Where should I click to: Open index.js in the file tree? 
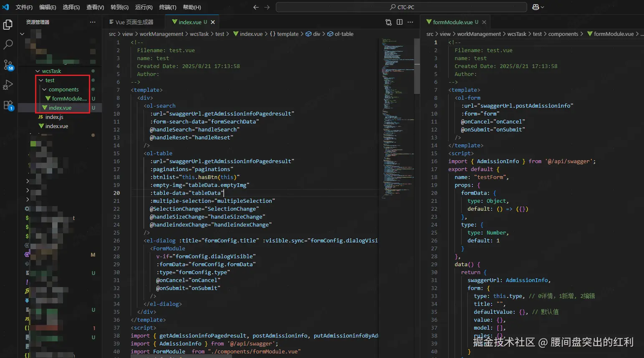click(54, 117)
